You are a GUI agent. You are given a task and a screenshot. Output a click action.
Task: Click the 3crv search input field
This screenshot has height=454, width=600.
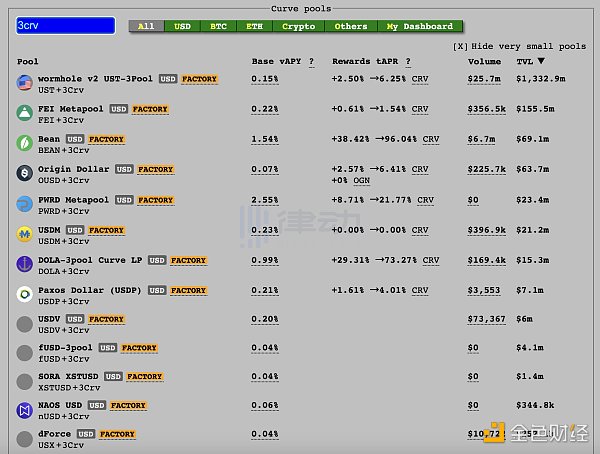click(65, 26)
